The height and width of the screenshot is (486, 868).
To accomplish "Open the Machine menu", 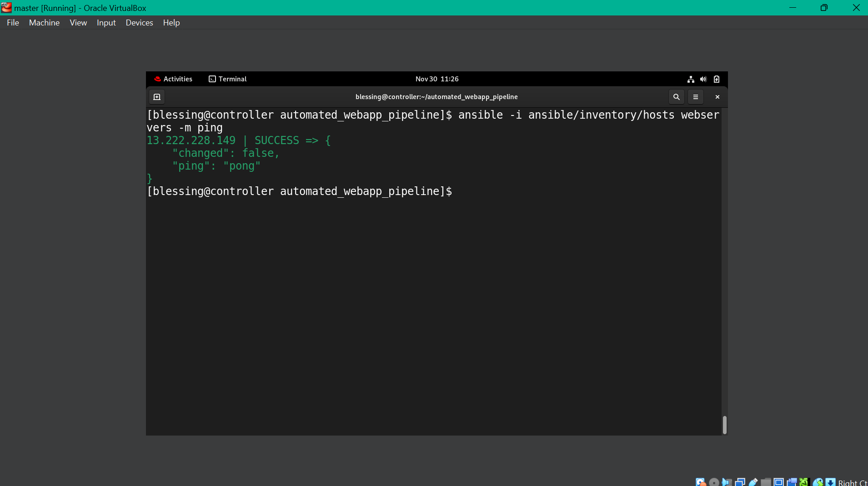I will 44,22.
